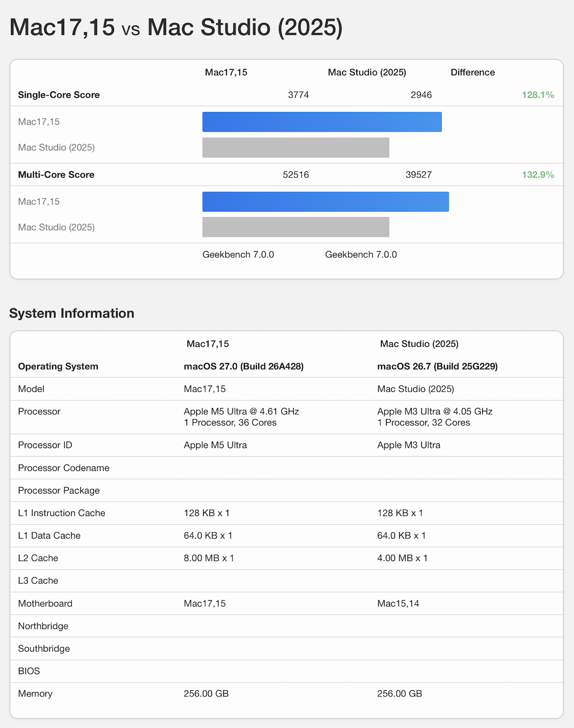Click the gray Mac Studio multi-core score bar

point(296,227)
